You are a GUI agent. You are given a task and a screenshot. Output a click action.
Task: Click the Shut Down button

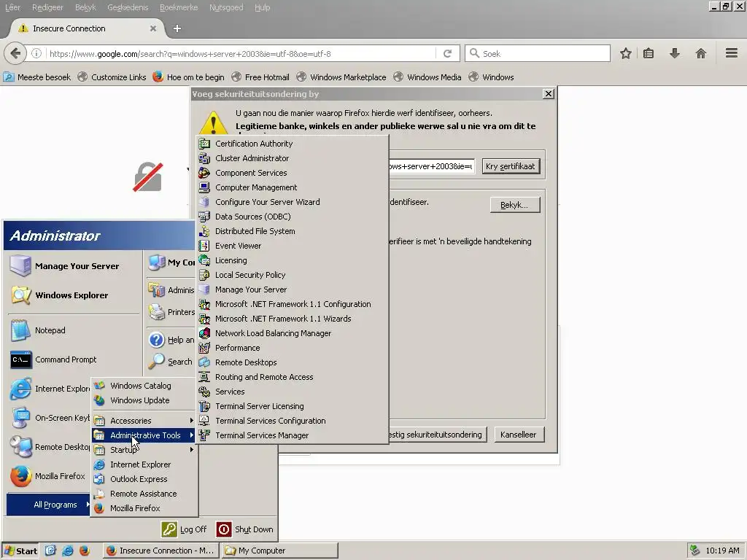[x=245, y=529]
